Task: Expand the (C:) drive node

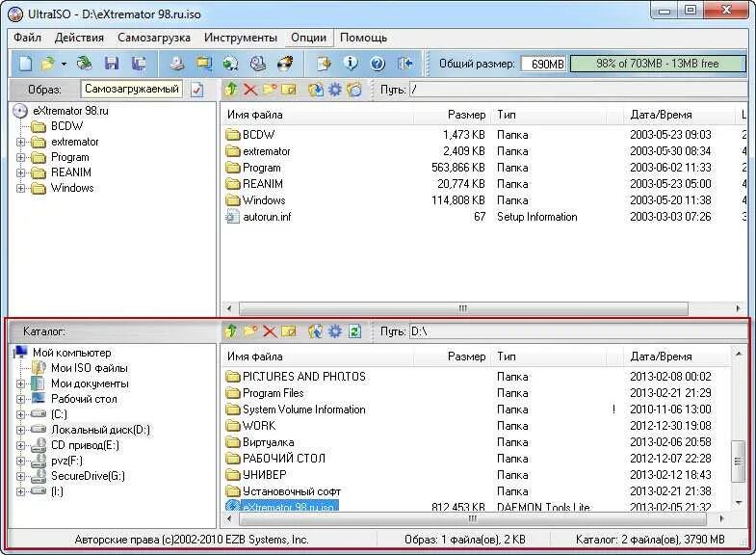Action: [x=20, y=414]
